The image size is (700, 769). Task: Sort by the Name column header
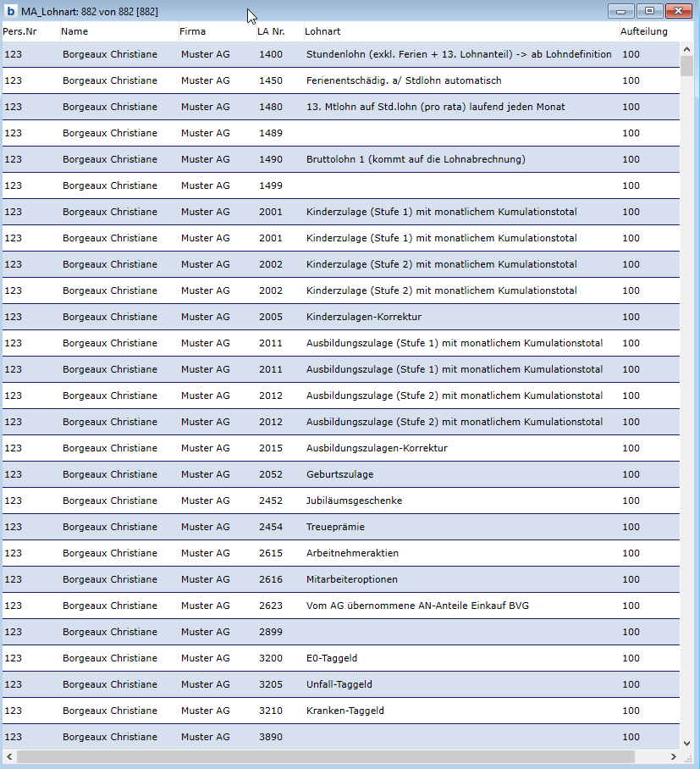pyautogui.click(x=74, y=31)
